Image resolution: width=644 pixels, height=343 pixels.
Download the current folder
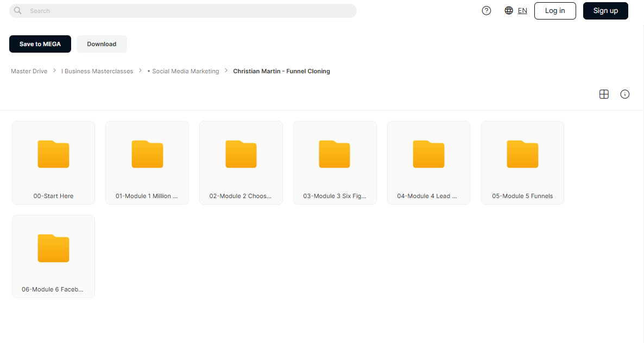102,44
